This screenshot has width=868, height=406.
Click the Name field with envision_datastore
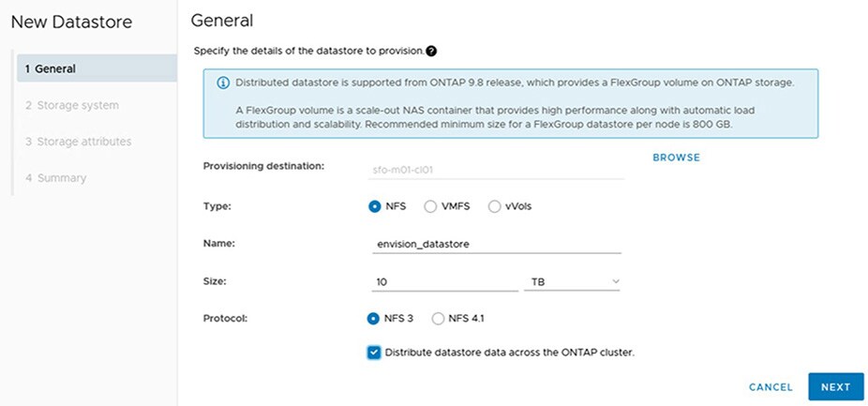tap(496, 244)
